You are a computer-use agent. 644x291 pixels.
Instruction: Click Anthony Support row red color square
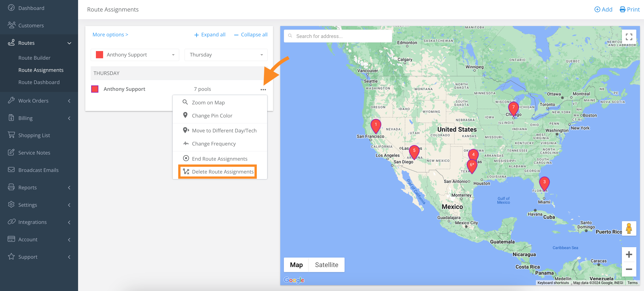click(x=95, y=89)
